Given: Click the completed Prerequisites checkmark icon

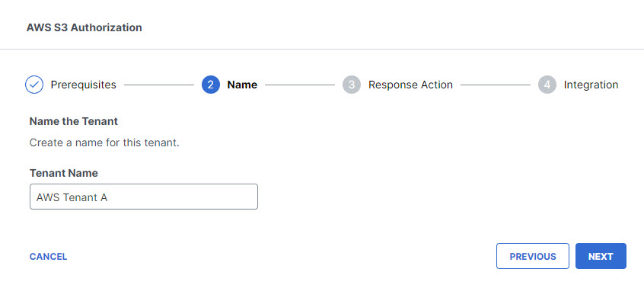Looking at the screenshot, I should pyautogui.click(x=34, y=85).
